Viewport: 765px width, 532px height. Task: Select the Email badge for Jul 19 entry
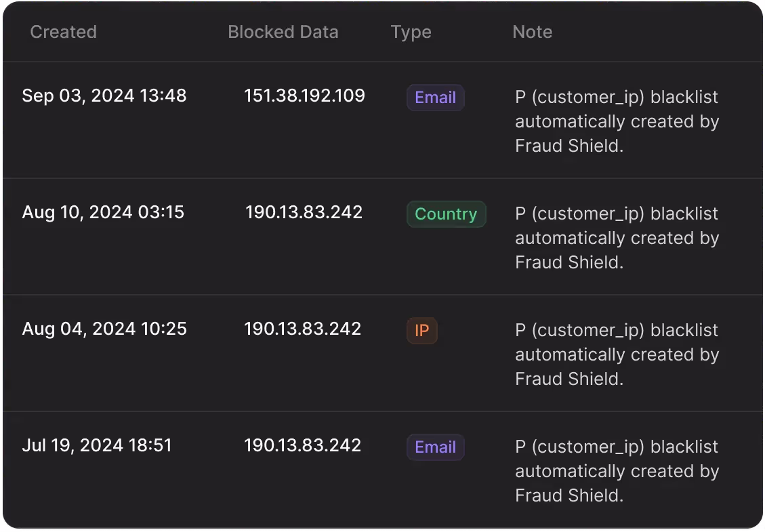point(435,447)
